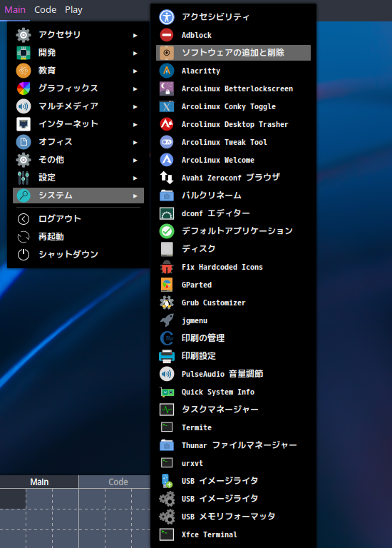
Task: Click the USB イメージライタ icon with green plus
Action: tap(167, 481)
